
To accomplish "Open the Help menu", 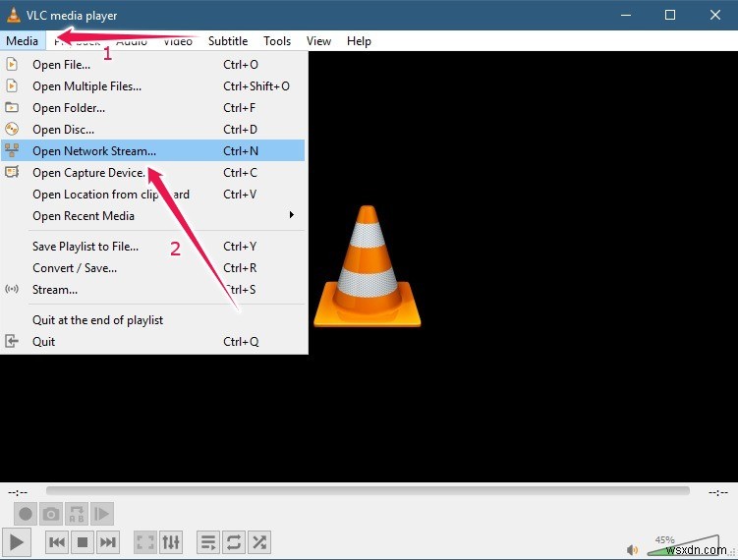I will click(x=359, y=41).
